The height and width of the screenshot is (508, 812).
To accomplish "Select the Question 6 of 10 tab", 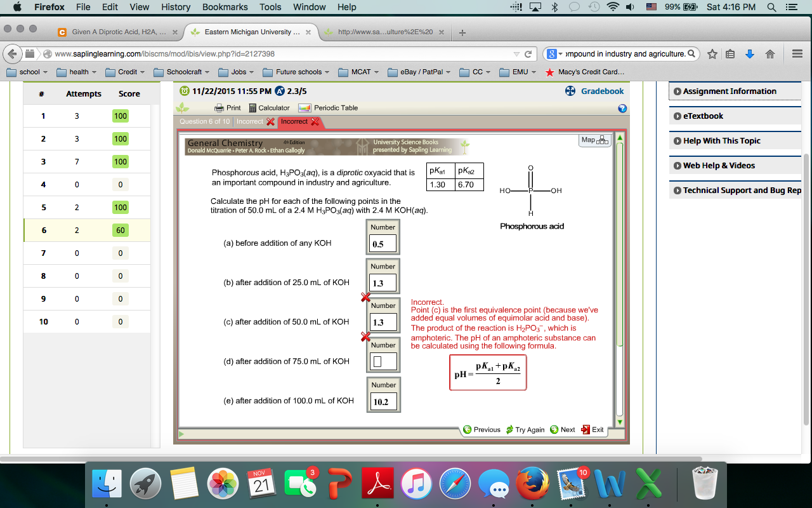I will pyautogui.click(x=204, y=121).
